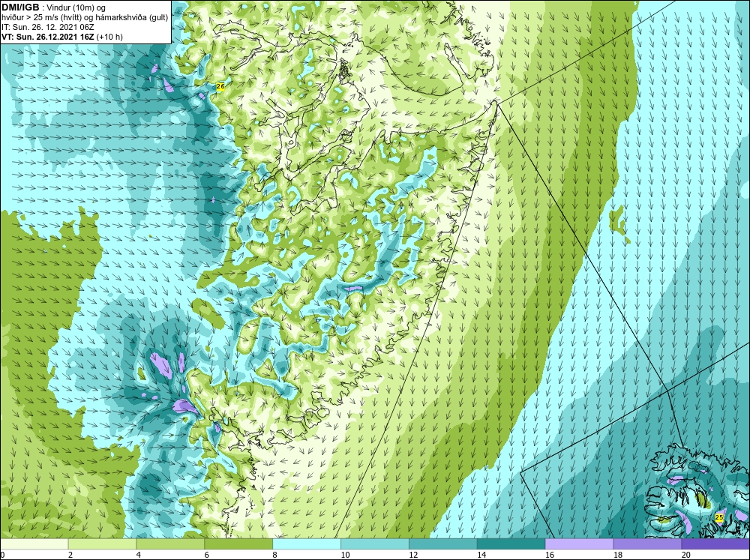Click the legend scale value '4'

click(139, 555)
